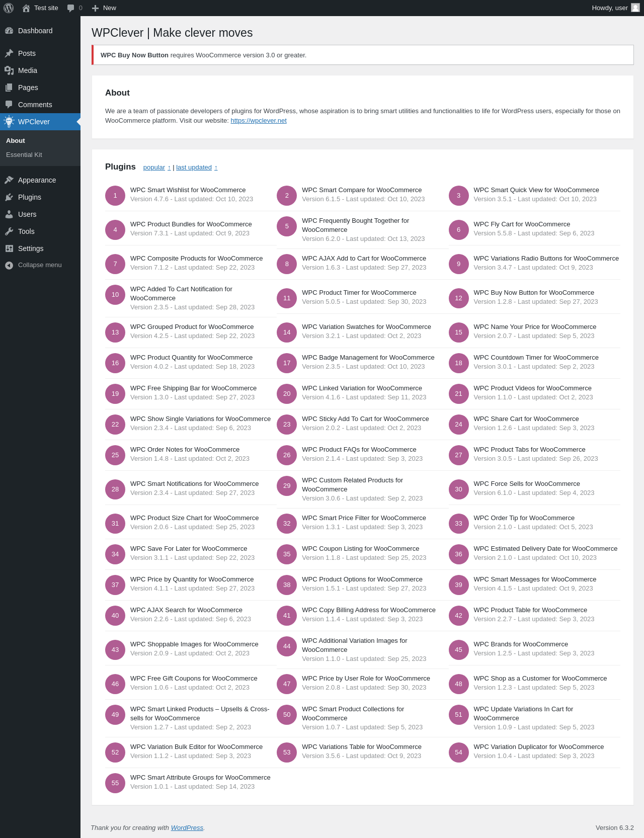Sort plugins by popular
This screenshot has height=838, width=644.
pyautogui.click(x=157, y=167)
